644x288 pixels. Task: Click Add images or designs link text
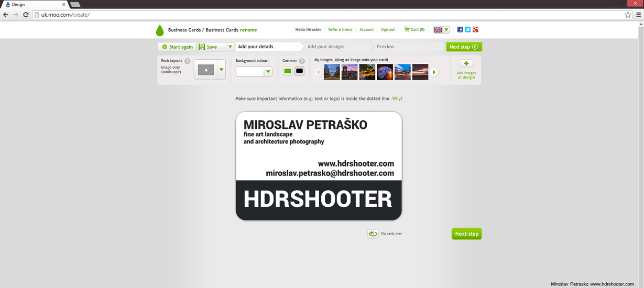coord(466,75)
